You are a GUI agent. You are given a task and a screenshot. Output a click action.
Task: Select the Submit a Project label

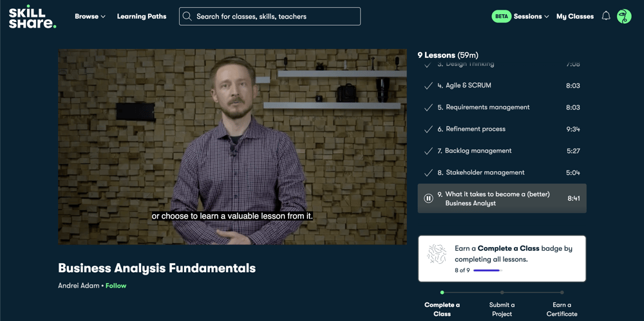point(502,309)
